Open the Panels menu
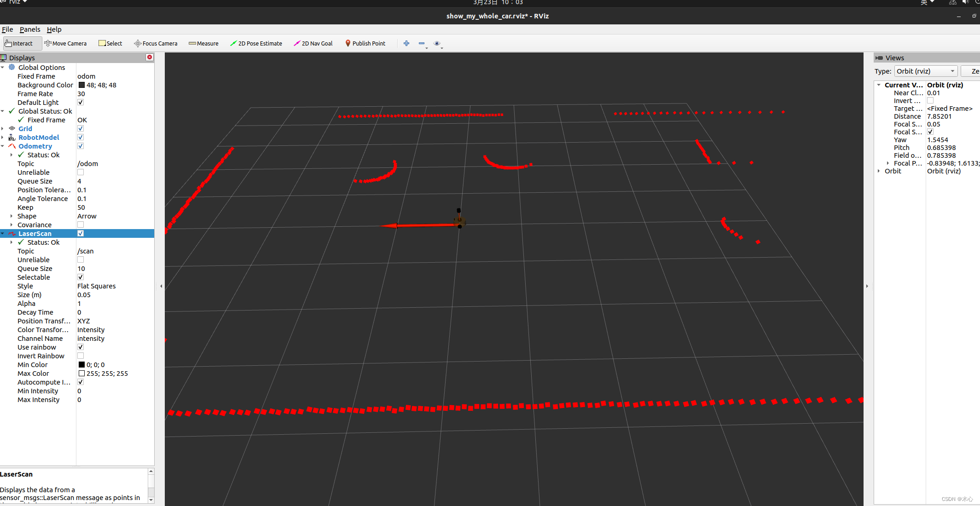This screenshot has width=980, height=506. [30, 29]
